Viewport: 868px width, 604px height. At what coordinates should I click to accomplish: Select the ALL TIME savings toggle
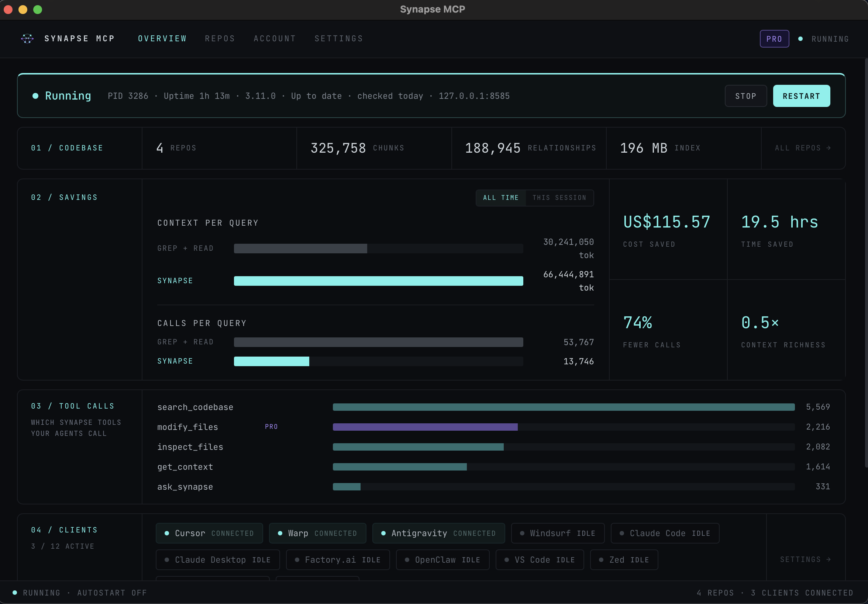pyautogui.click(x=500, y=198)
